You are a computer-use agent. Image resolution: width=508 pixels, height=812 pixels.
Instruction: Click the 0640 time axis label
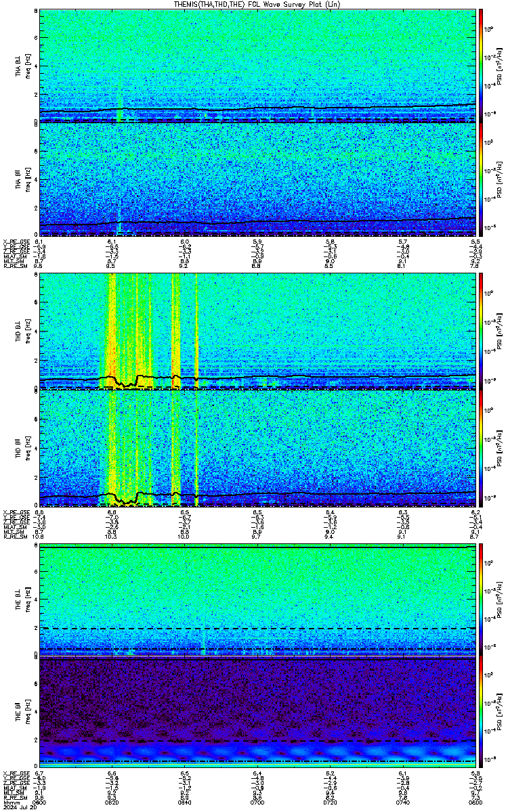(184, 803)
